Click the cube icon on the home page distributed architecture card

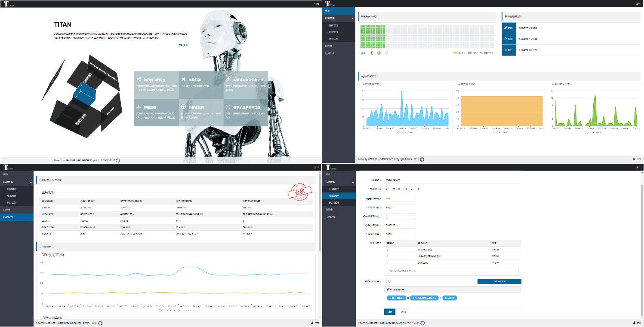pos(183,107)
